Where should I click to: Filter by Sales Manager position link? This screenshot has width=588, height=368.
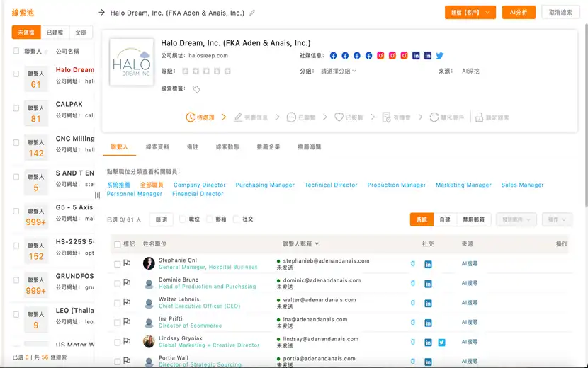[522, 185]
